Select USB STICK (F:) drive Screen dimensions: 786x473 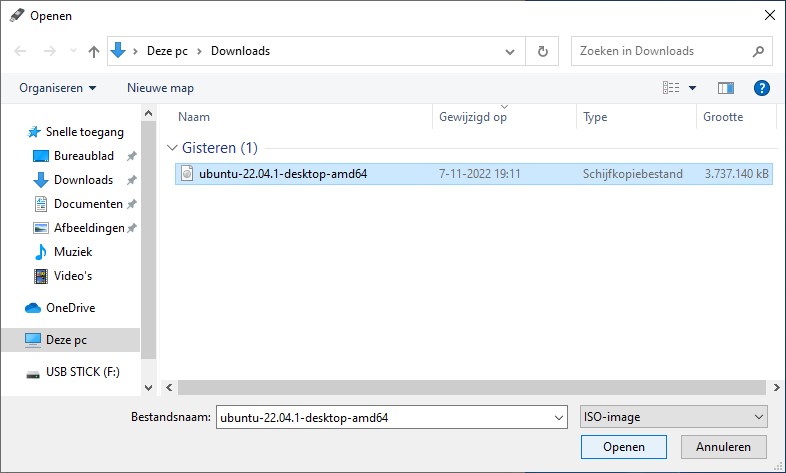click(x=81, y=373)
